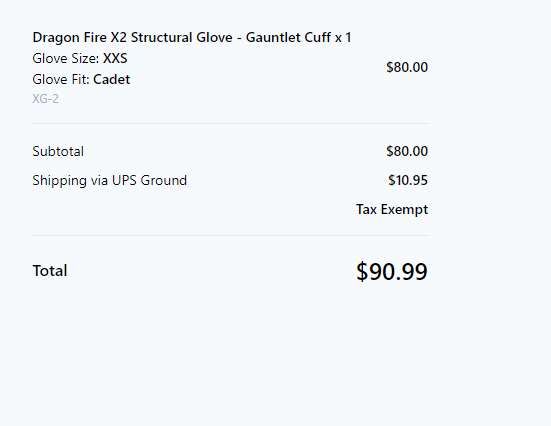This screenshot has height=426, width=551.
Task: Click the XXS size value
Action: [x=115, y=58]
